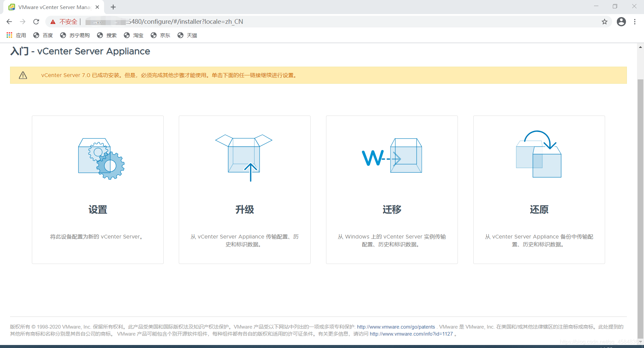Open the 苏宁易购 bookmark
644x348 pixels.
75,35
